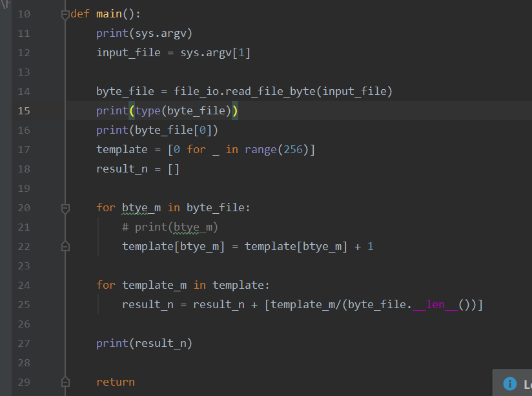
Task: Click the highlighted closing parenthesis on line 15
Action: coord(235,110)
